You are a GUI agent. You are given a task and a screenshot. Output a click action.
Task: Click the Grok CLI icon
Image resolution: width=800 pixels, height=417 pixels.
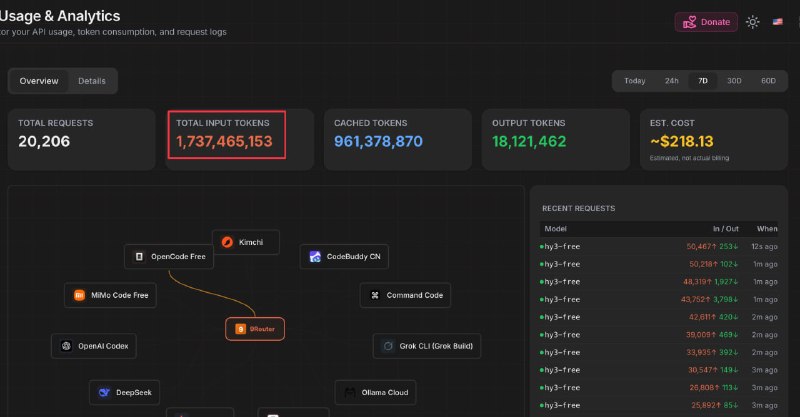click(388, 346)
